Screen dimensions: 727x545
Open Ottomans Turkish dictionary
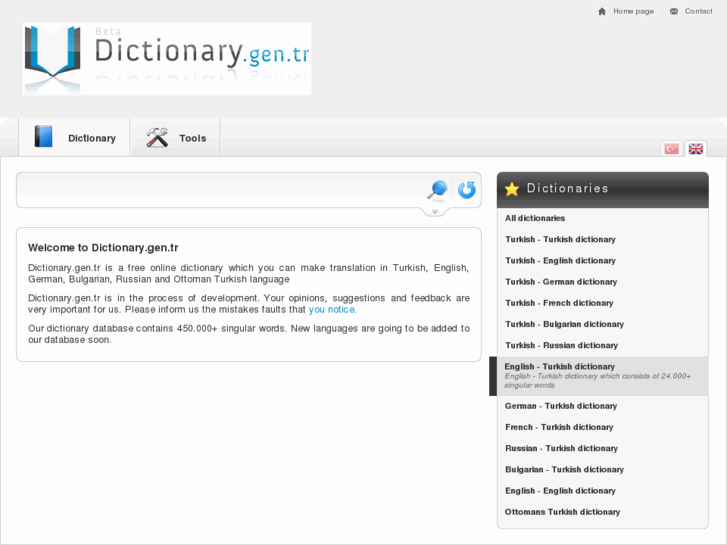pos(562,512)
